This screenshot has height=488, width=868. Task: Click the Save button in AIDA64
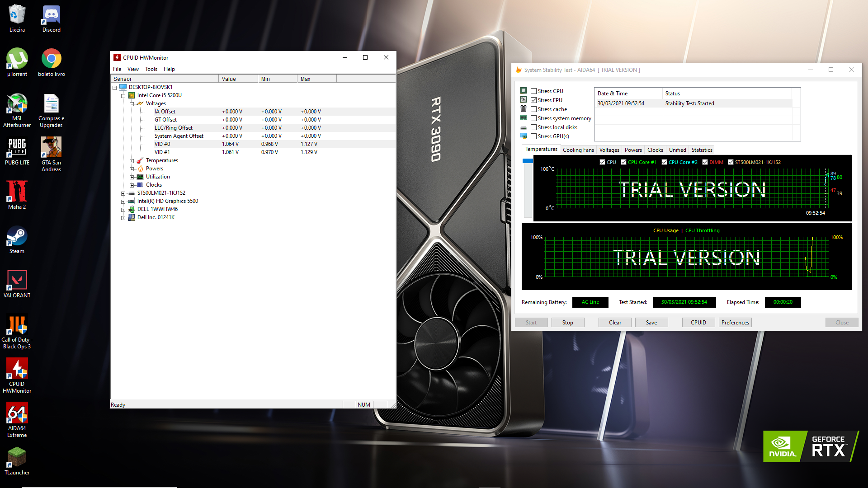tap(651, 322)
